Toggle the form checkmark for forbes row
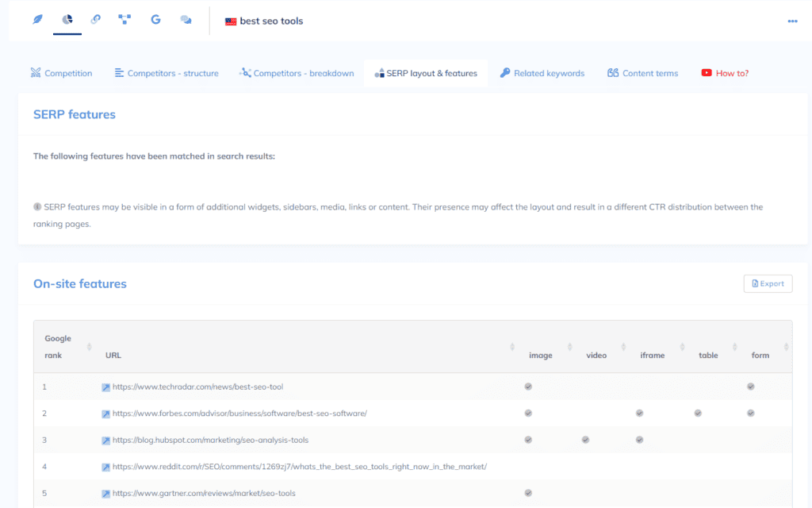This screenshot has height=508, width=812. tap(750, 413)
